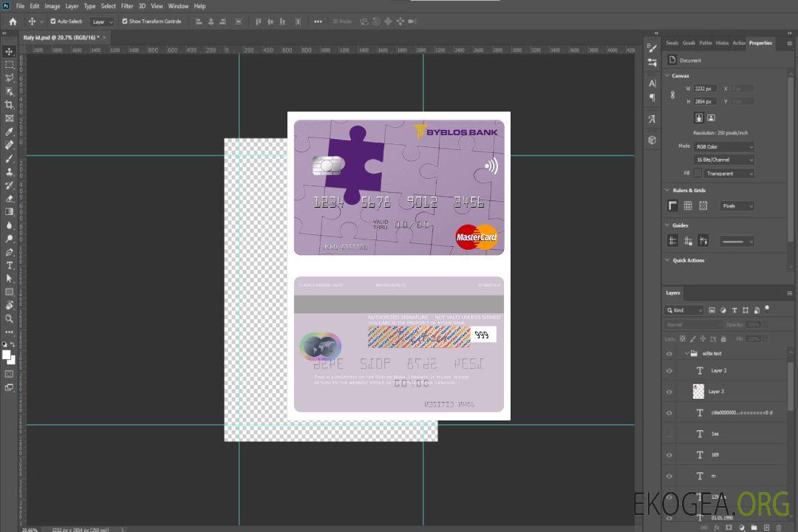Select the Rectangle shape tool

9,292
